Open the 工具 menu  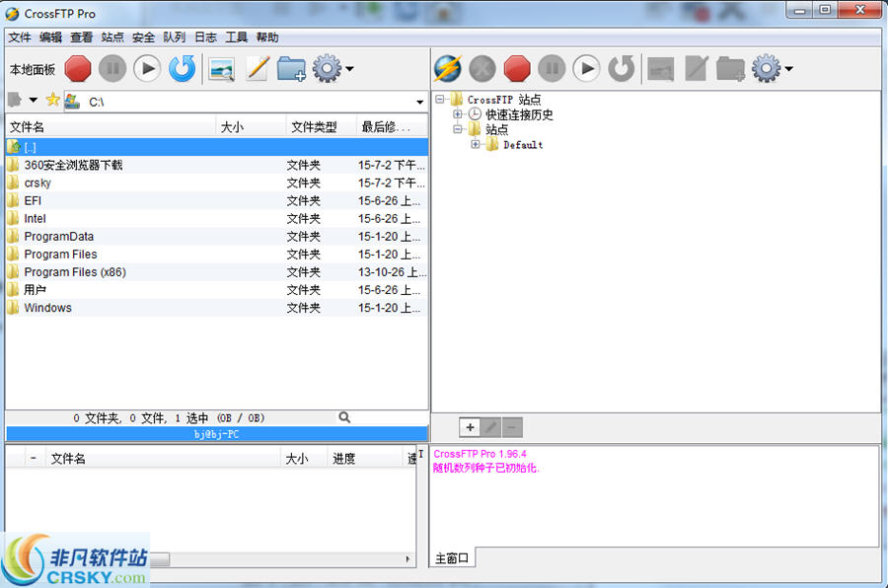(236, 37)
